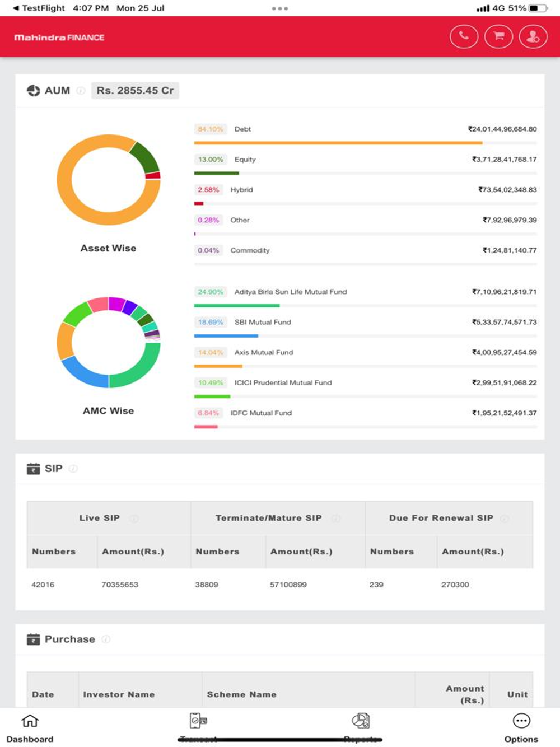Click the Purchase calendar icon
The height and width of the screenshot is (747, 560).
34,639
